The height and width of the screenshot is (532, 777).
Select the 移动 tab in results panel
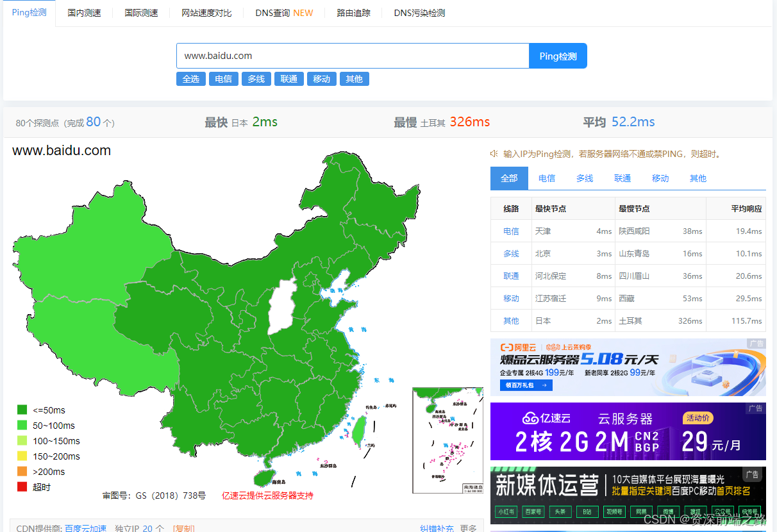[x=660, y=178]
